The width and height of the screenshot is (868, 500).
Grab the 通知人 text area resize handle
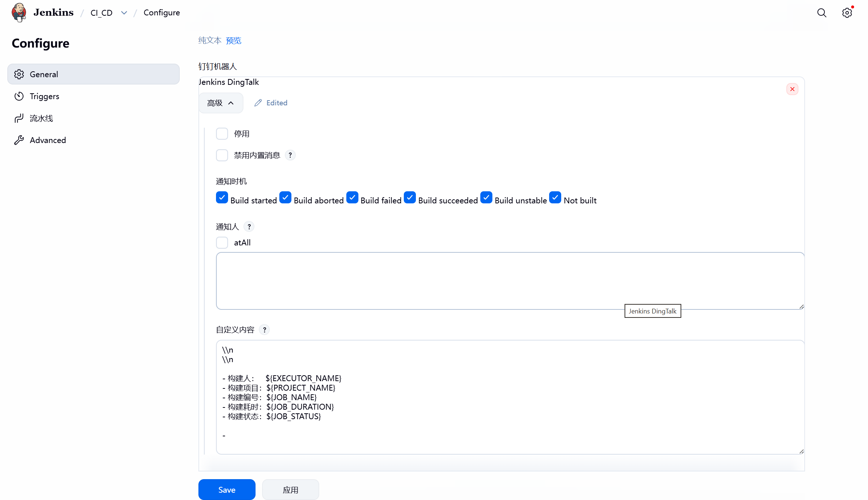[801, 307]
